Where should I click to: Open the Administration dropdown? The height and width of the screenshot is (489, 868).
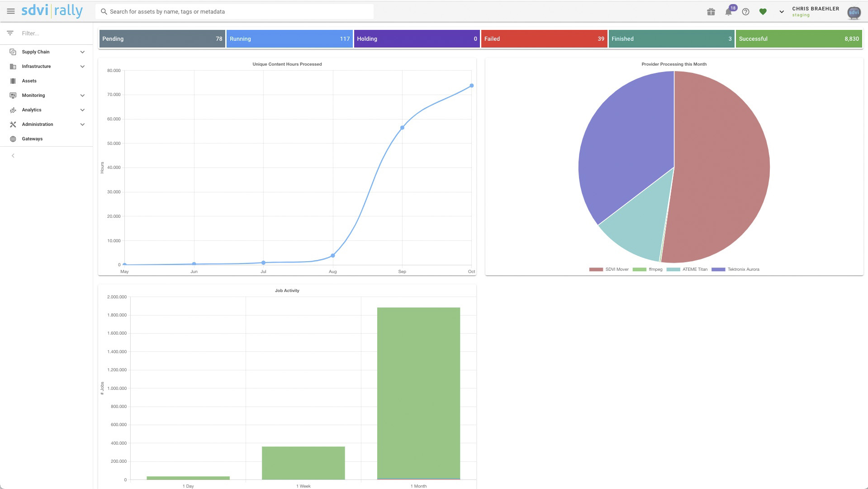click(37, 124)
